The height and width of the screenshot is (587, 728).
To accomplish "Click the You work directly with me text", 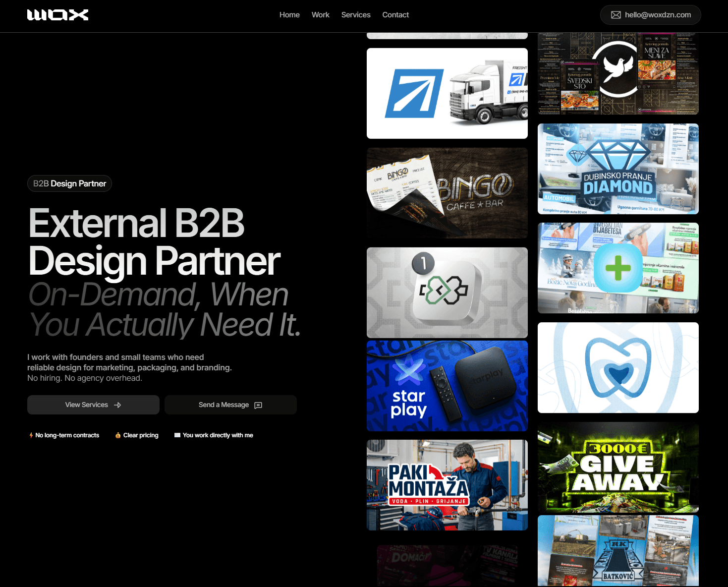I will pos(218,435).
